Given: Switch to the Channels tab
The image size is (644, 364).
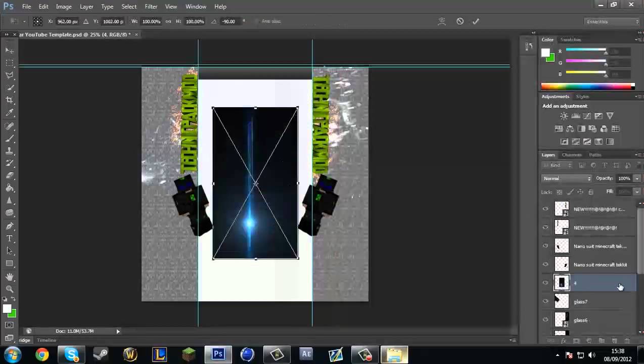Looking at the screenshot, I should point(572,155).
